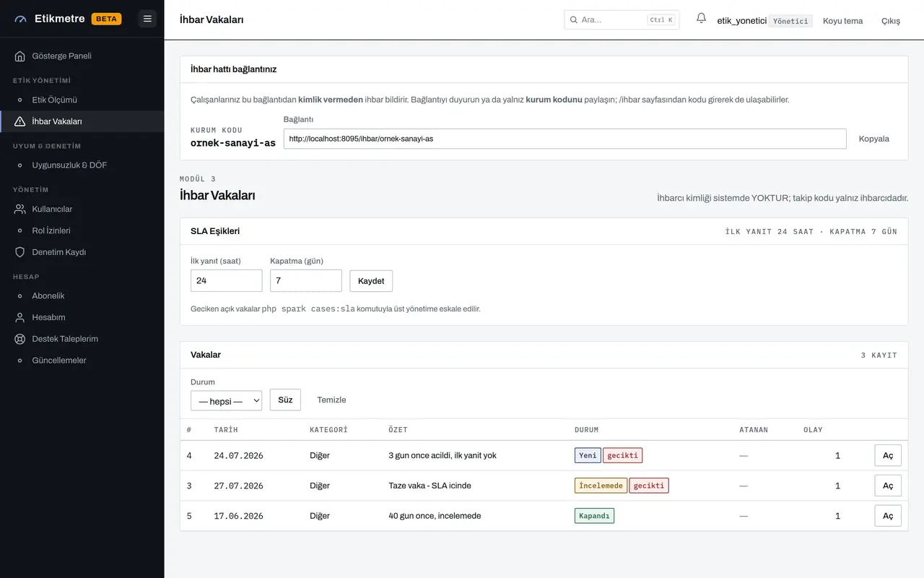Image resolution: width=924 pixels, height=578 pixels.
Task: Open case 3 with its Aç button
Action: pos(888,486)
